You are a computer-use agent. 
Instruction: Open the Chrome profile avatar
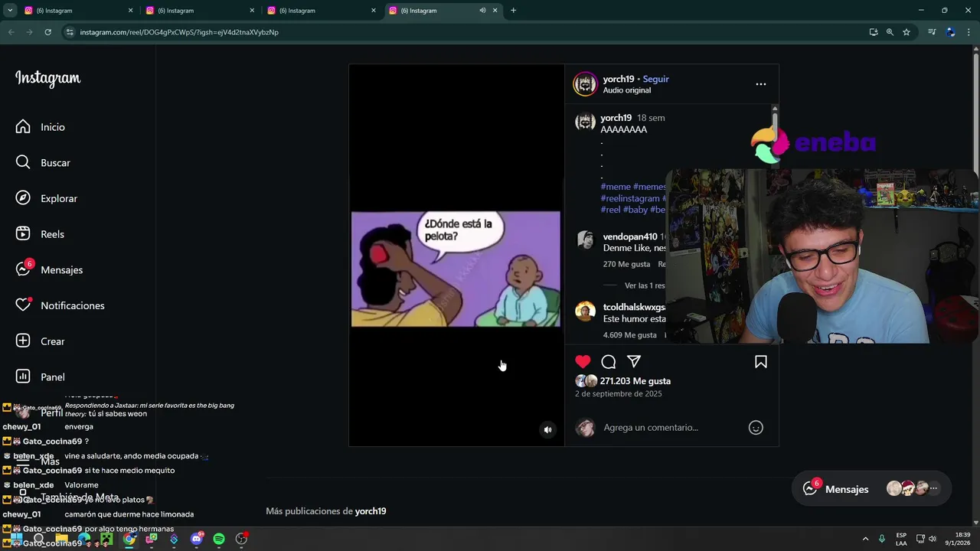click(951, 32)
